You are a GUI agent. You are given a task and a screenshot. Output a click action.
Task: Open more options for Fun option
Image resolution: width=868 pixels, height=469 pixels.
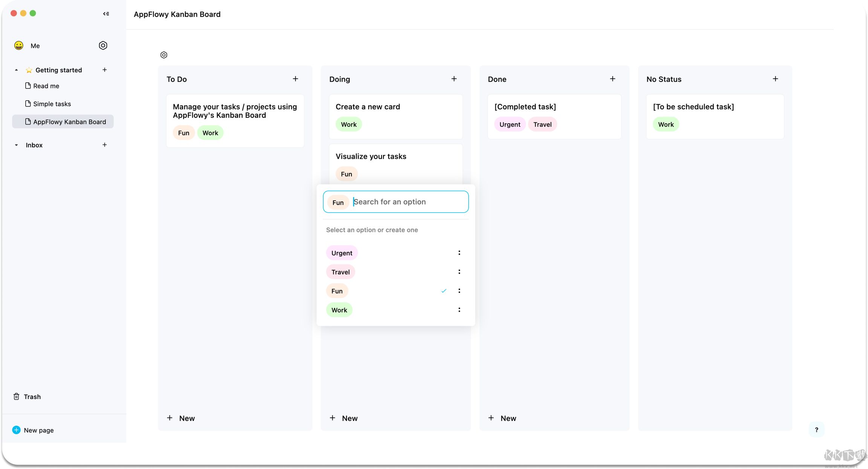click(459, 291)
